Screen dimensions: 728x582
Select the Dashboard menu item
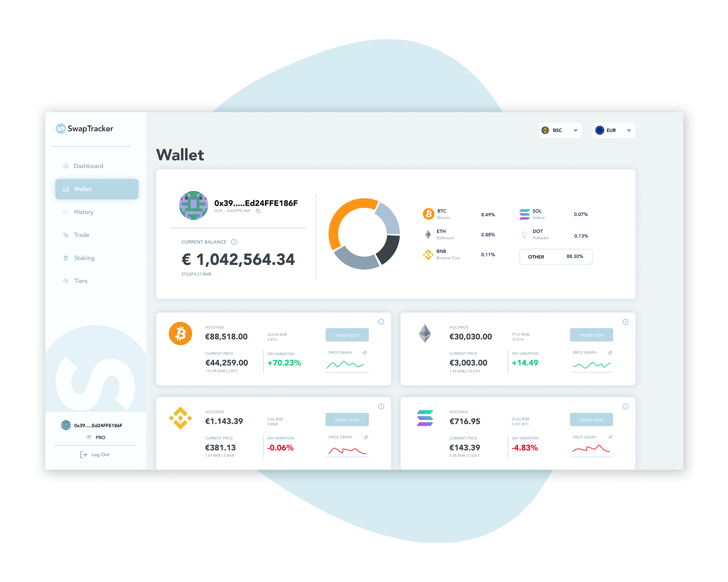coord(88,166)
